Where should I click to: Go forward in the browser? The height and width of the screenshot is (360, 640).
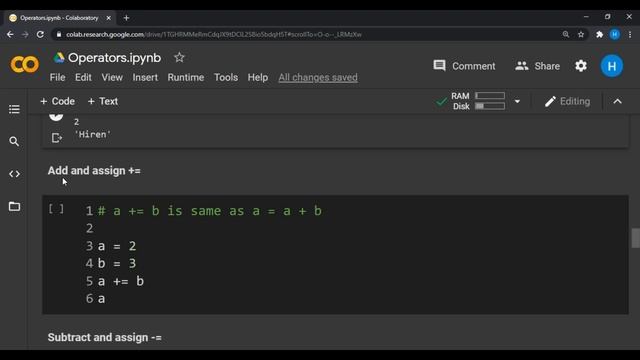(x=25, y=34)
